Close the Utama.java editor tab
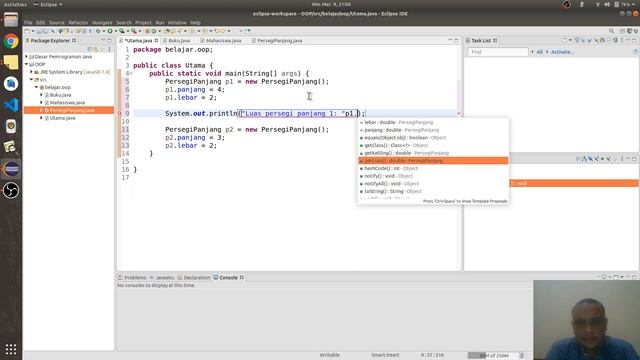 [156, 40]
